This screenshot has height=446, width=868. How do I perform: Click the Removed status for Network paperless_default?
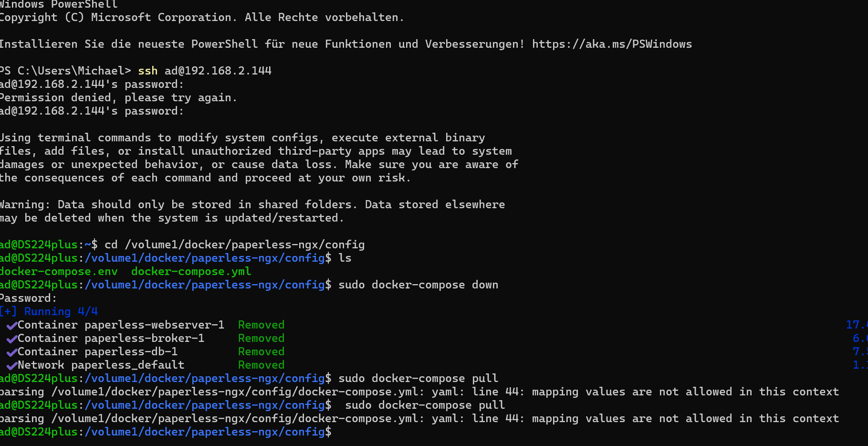click(261, 365)
